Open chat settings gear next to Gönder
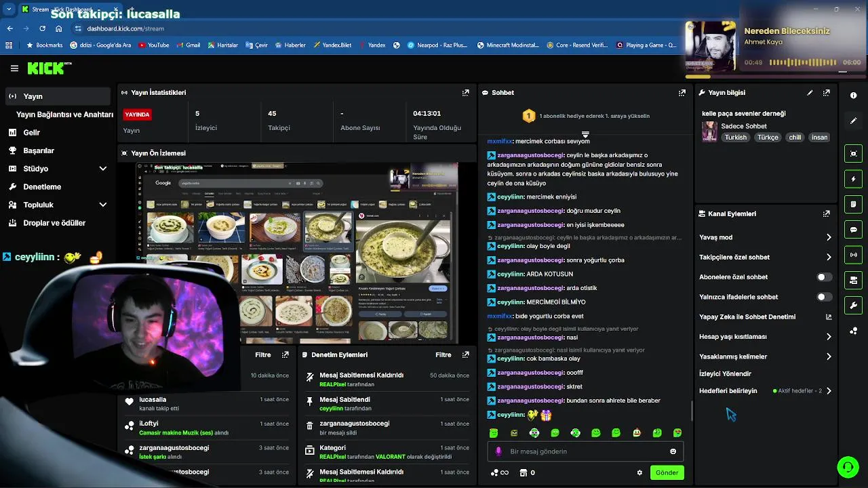The width and height of the screenshot is (868, 488). [x=639, y=473]
